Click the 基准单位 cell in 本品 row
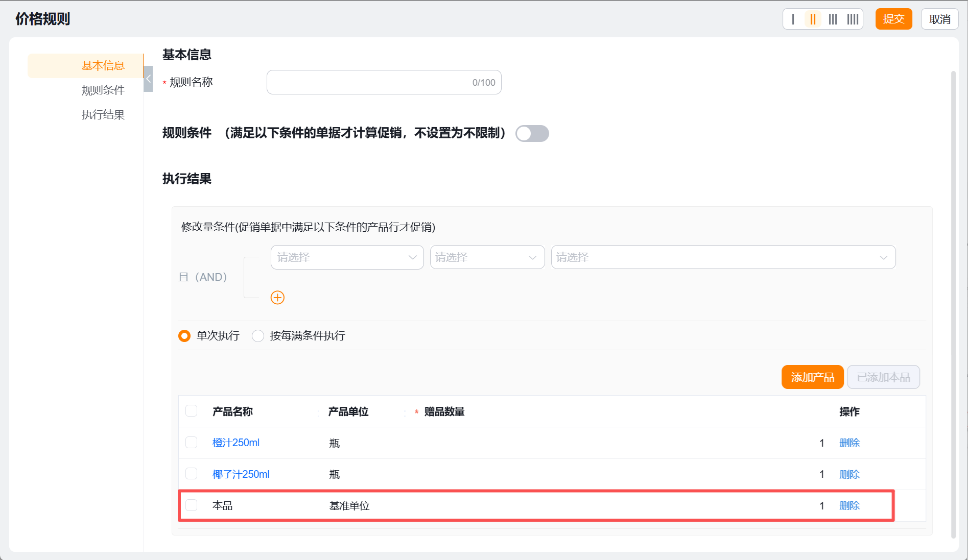 (x=349, y=506)
